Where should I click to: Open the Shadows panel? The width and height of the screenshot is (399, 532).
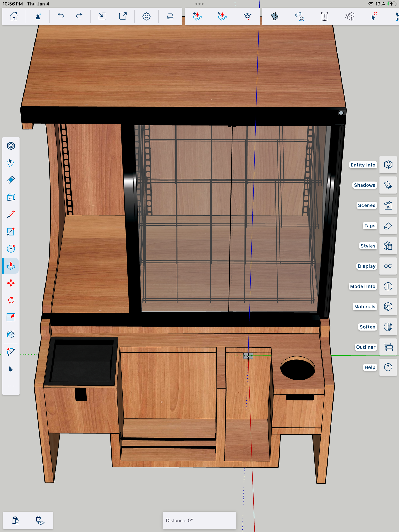(388, 185)
